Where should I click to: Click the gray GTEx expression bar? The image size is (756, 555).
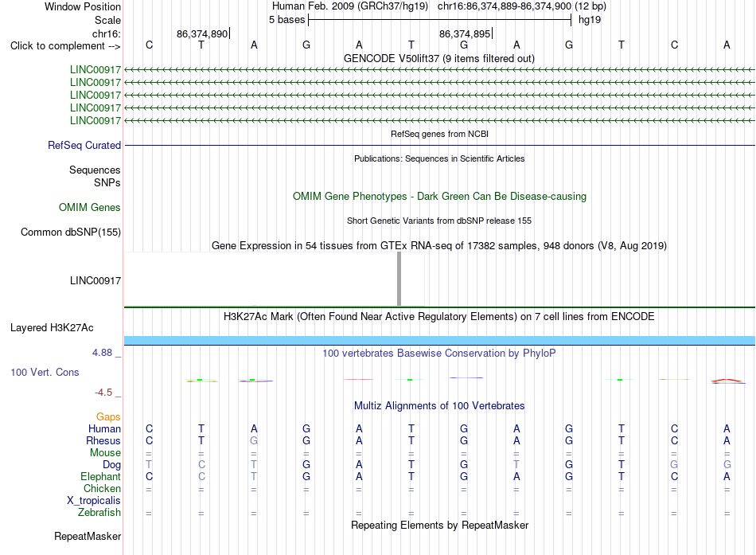click(399, 279)
